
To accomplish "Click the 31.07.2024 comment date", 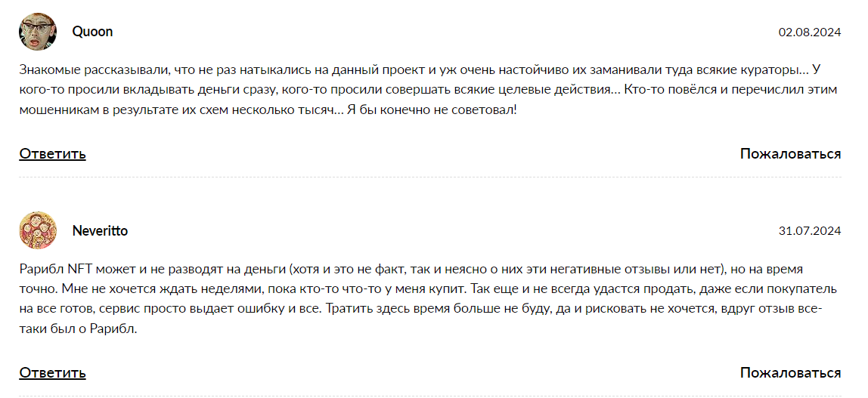I will (810, 231).
